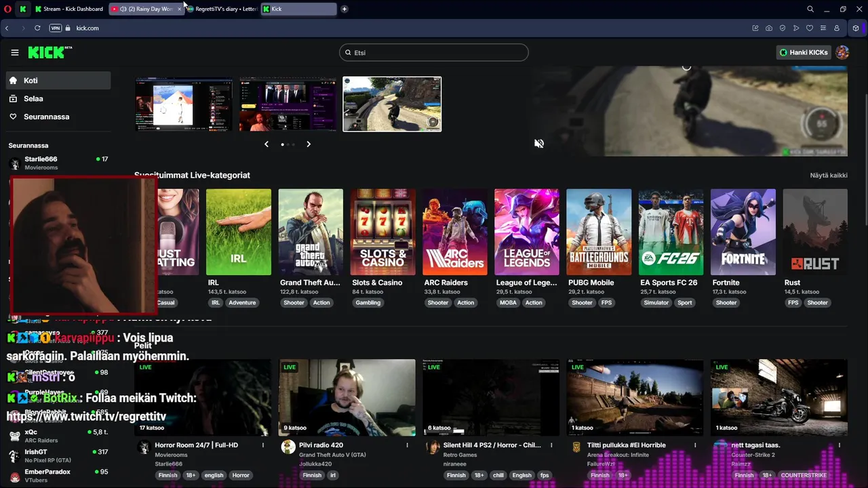The image size is (868, 488).
Task: Close the Rainy Day tab
Action: tap(179, 9)
